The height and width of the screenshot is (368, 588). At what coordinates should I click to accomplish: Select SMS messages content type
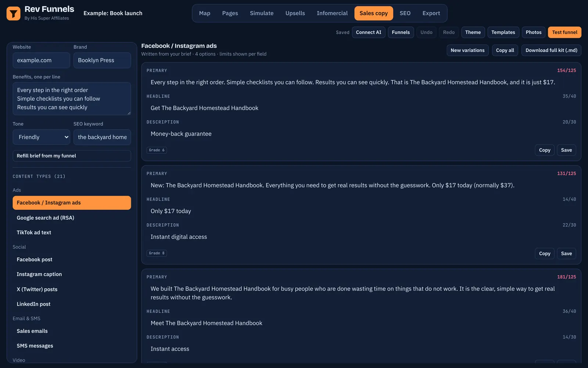tap(72, 346)
